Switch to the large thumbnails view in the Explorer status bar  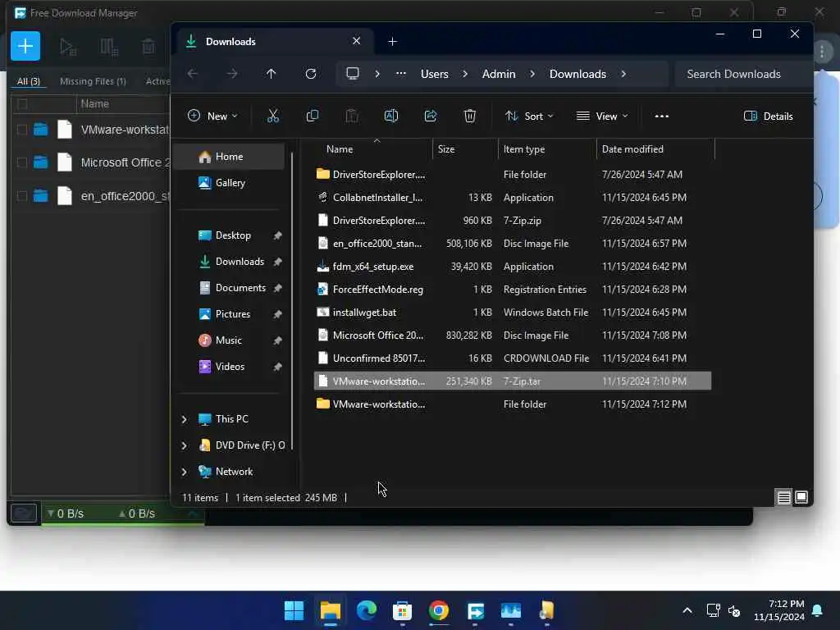801,498
